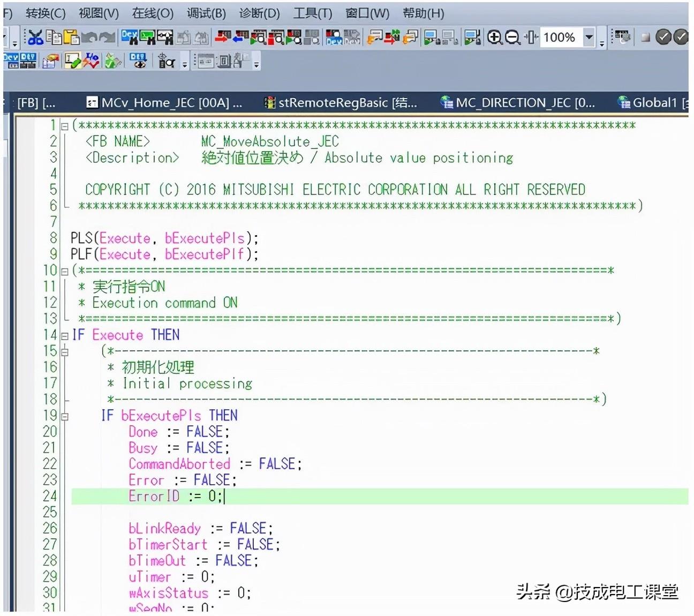694x616 pixels.
Task: Open the 调试(B) menu
Action: [x=206, y=13]
